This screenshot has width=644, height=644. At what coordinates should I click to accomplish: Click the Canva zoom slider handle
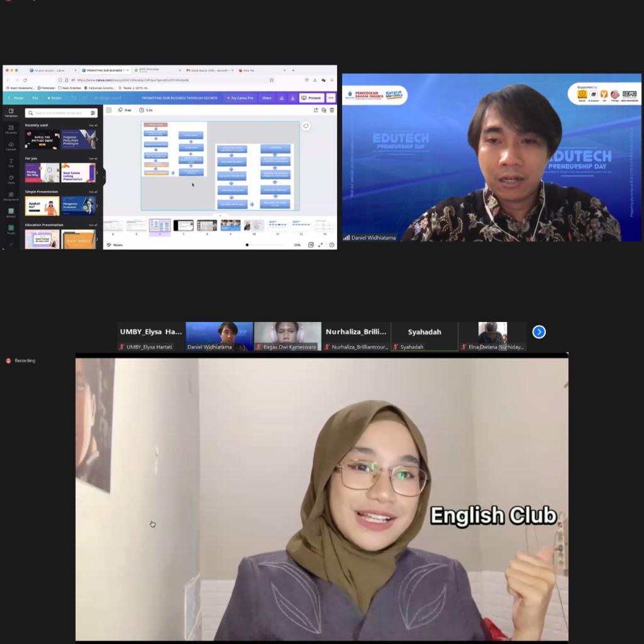pos(247,245)
